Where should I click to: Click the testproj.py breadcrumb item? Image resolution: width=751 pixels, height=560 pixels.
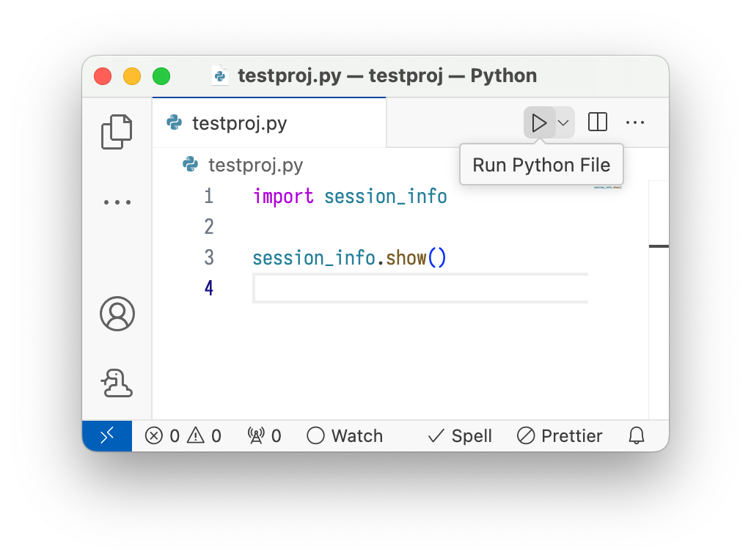254,165
